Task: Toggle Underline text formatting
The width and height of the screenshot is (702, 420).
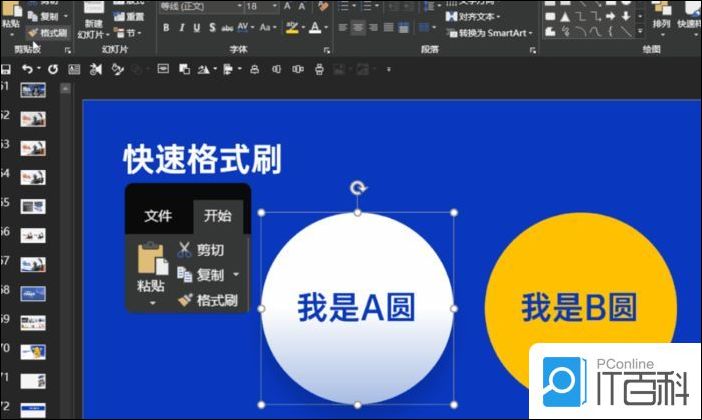Action: (197, 28)
